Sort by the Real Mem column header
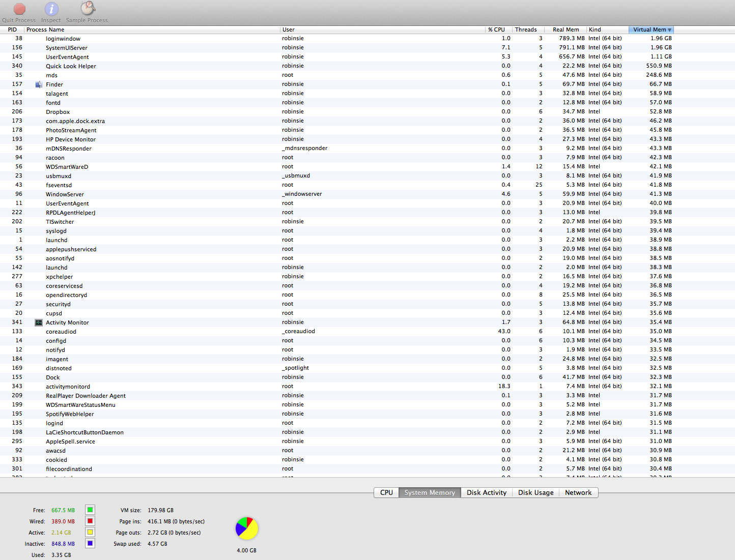 [x=566, y=30]
